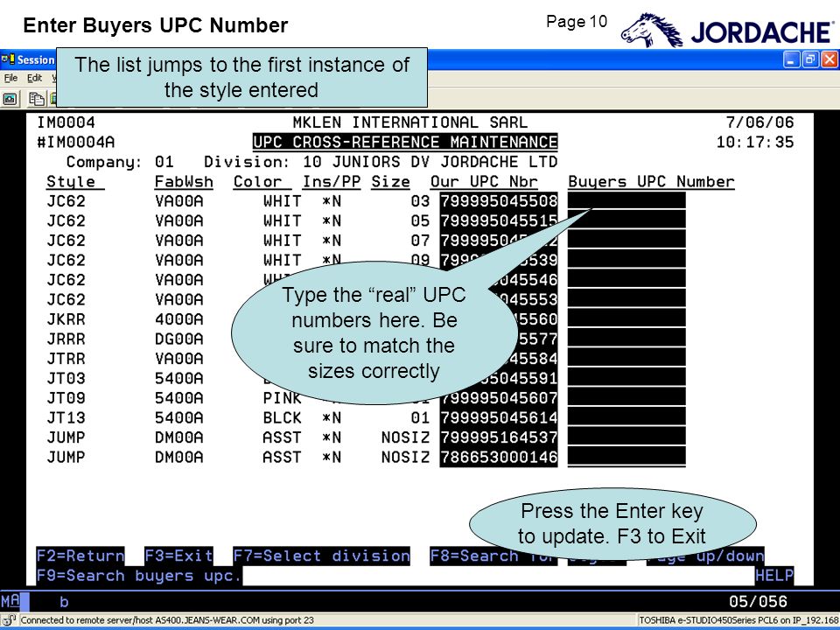Click the MKLEN INTERNATIONAL SARL heading
Viewport: 840px width, 630px height.
pyautogui.click(x=409, y=122)
